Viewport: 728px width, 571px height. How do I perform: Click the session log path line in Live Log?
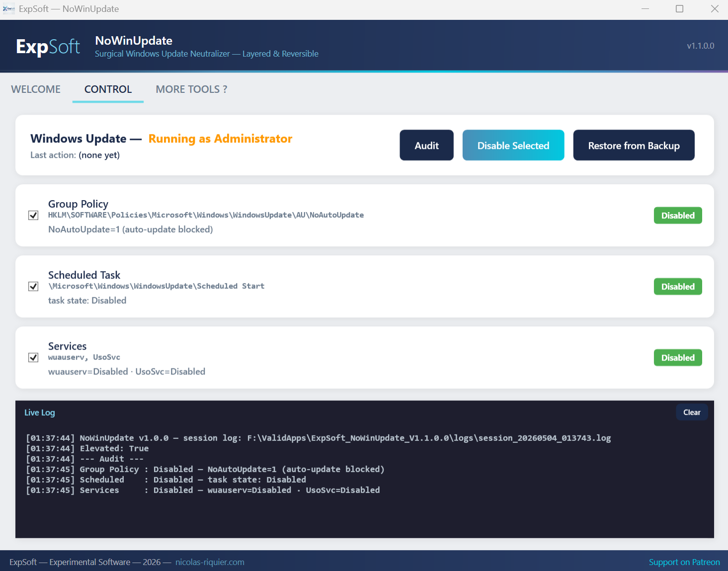coord(319,438)
